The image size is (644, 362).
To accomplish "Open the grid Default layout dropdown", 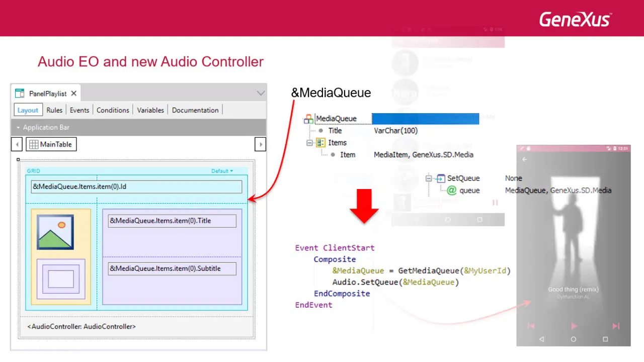I will pyautogui.click(x=222, y=171).
